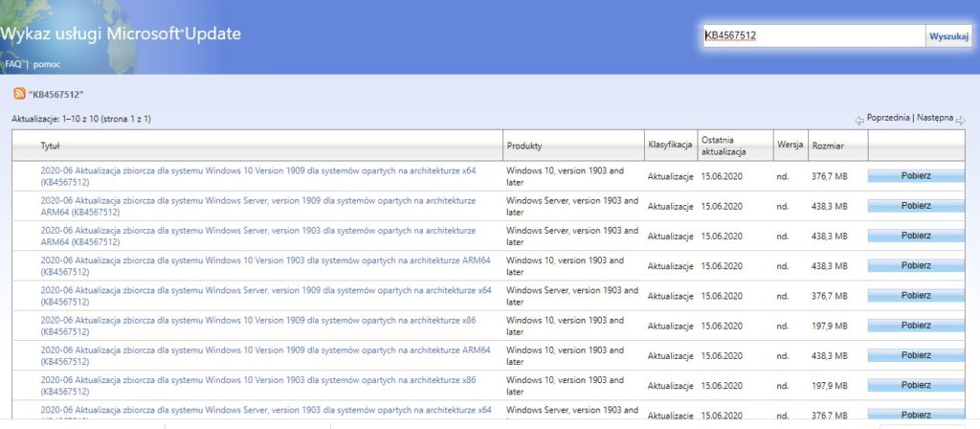Go to Poprzednia page link

pos(887,118)
